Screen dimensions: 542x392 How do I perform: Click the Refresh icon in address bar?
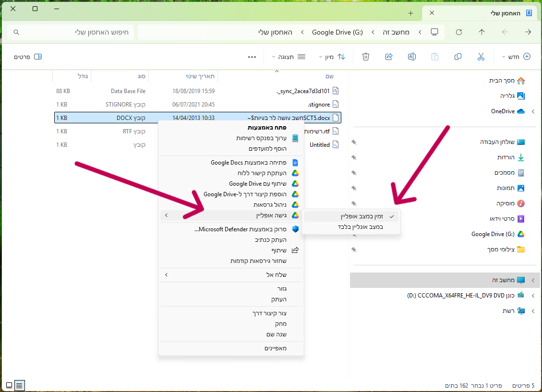tap(458, 32)
